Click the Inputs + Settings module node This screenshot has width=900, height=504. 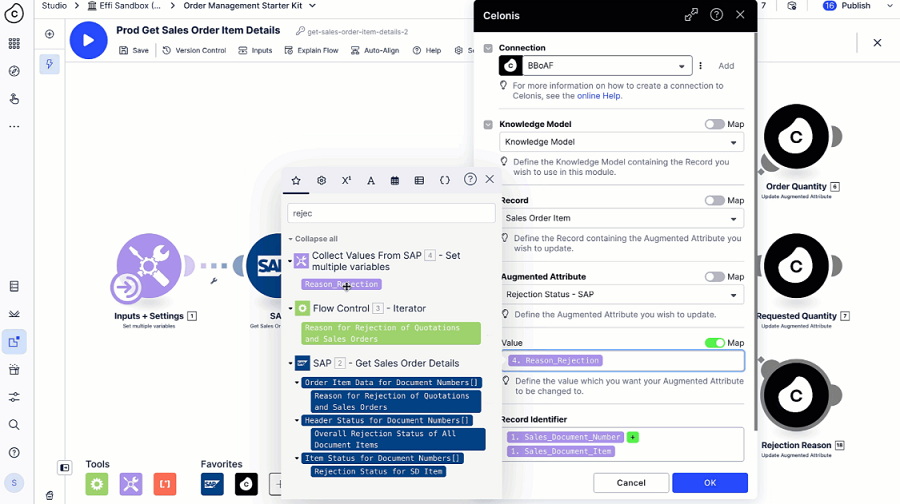pyautogui.click(x=149, y=267)
